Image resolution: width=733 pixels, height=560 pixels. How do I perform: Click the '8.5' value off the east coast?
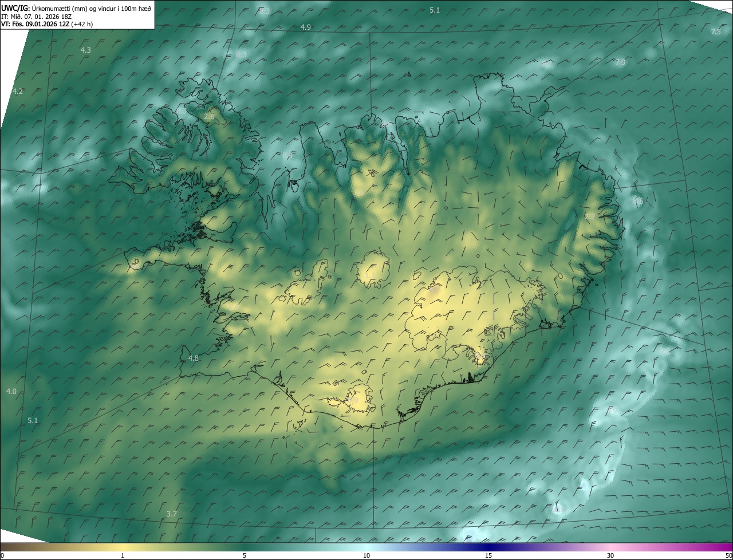pyautogui.click(x=638, y=202)
